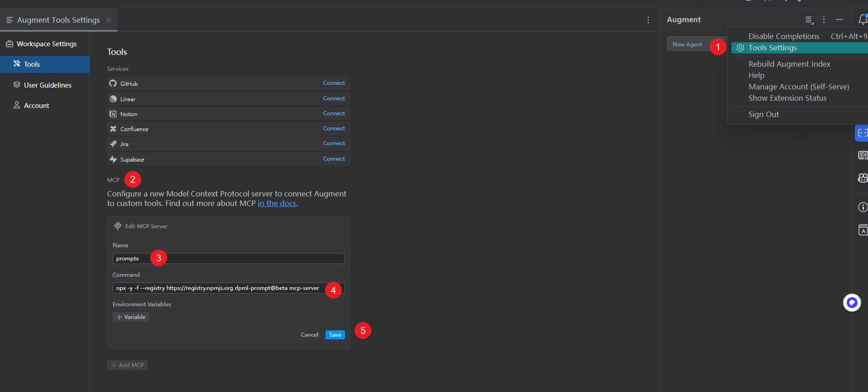
Task: Click the Environment Variables label
Action: tap(142, 304)
